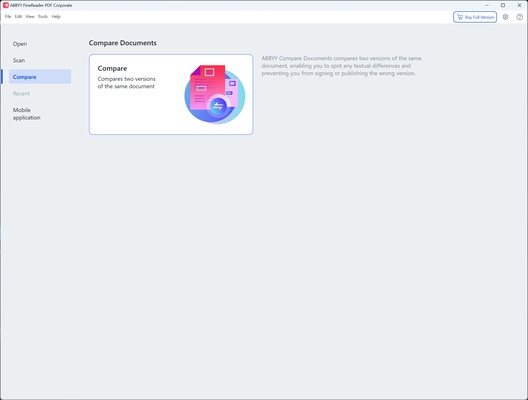Select Recent in the sidebar
The height and width of the screenshot is (400, 528).
click(x=40, y=93)
